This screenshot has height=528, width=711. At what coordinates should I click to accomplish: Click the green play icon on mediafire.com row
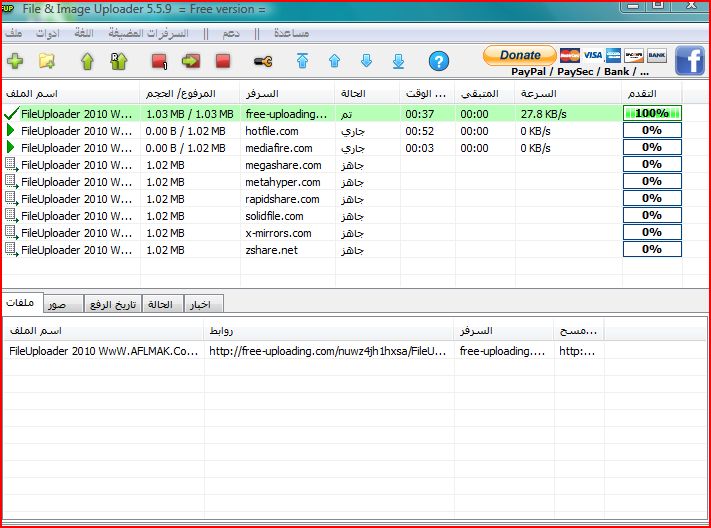10,147
